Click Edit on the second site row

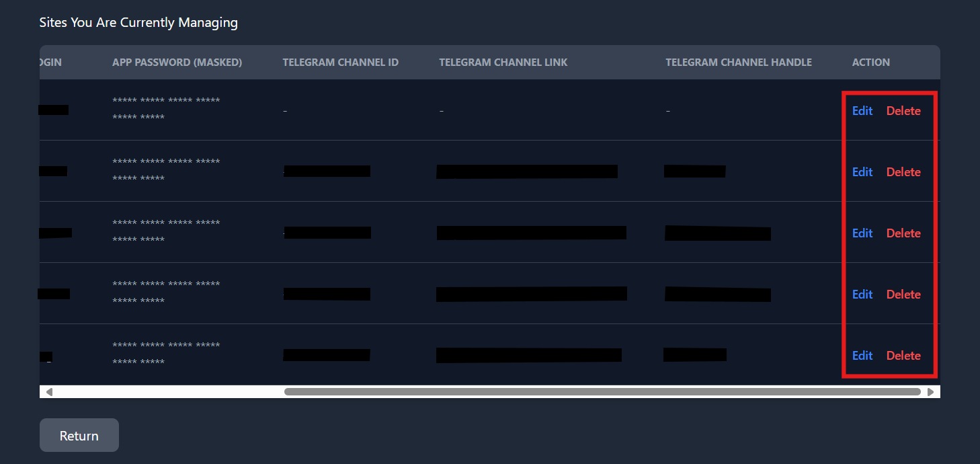862,171
